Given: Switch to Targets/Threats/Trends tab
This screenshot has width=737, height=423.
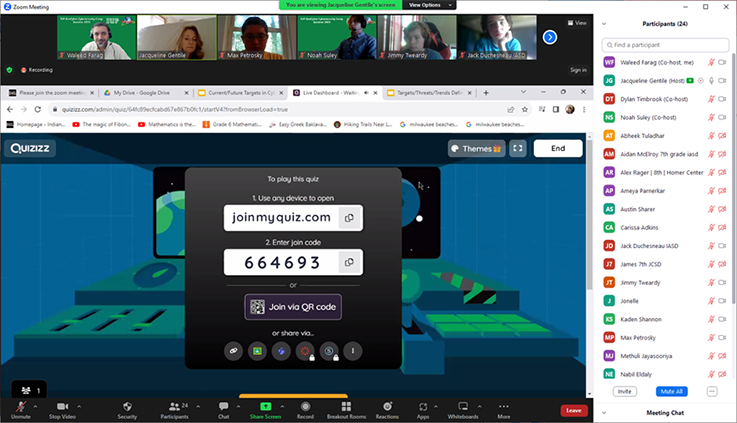Looking at the screenshot, I should coord(429,93).
